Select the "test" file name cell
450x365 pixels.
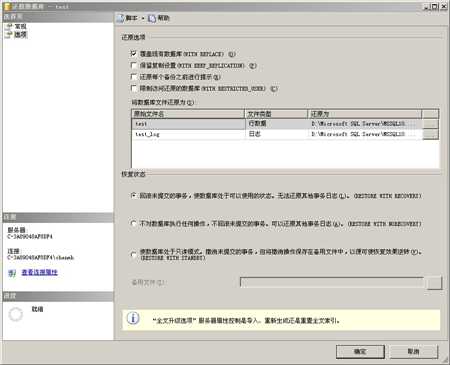pyautogui.click(x=188, y=124)
